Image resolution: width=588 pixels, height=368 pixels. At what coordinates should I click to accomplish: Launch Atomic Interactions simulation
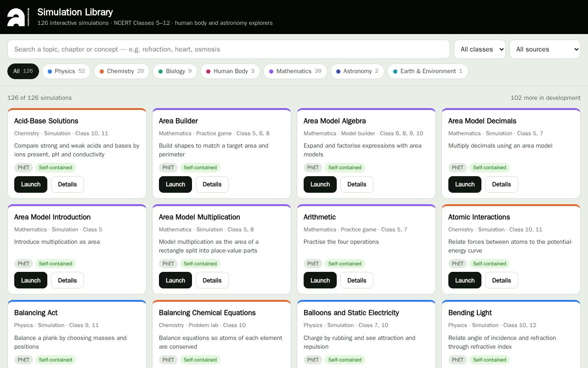point(465,281)
